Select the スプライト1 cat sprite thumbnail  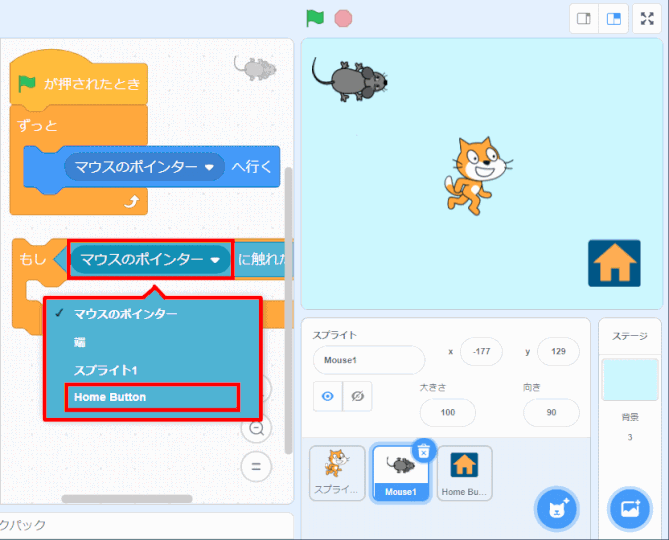pos(337,473)
